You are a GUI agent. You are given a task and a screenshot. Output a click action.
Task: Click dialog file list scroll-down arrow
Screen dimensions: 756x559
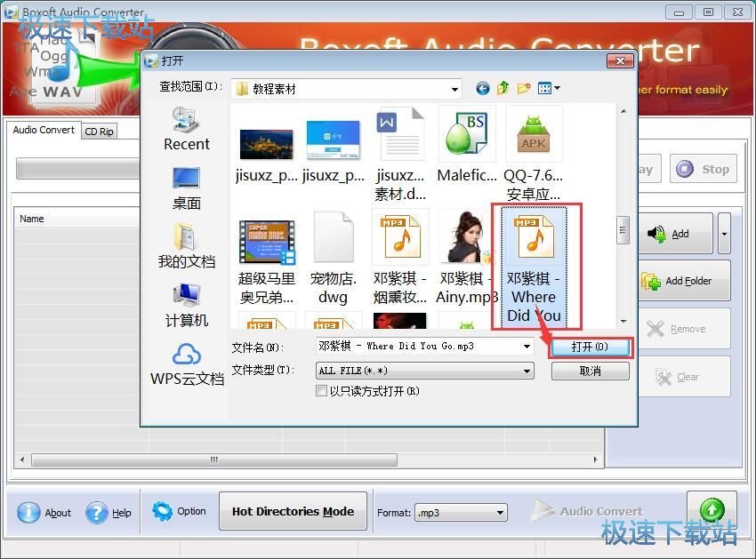point(623,321)
